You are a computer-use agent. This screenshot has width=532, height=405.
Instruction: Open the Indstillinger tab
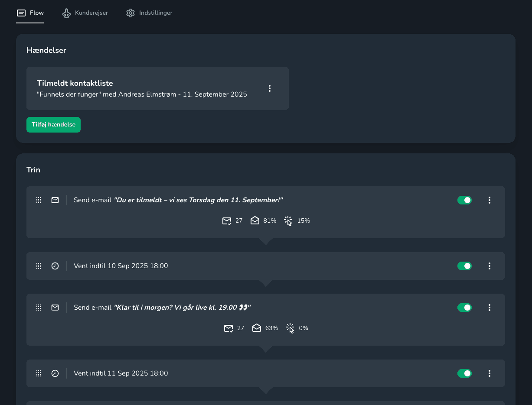tap(149, 13)
